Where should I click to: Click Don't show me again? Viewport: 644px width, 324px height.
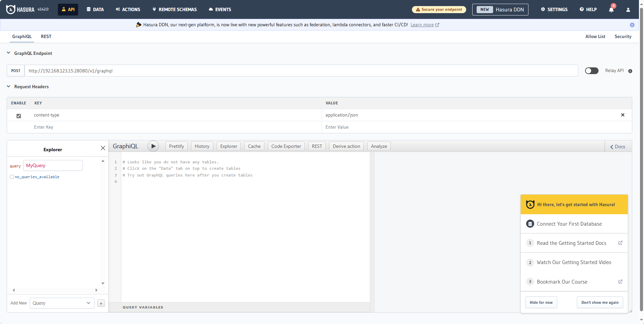[x=600, y=302]
